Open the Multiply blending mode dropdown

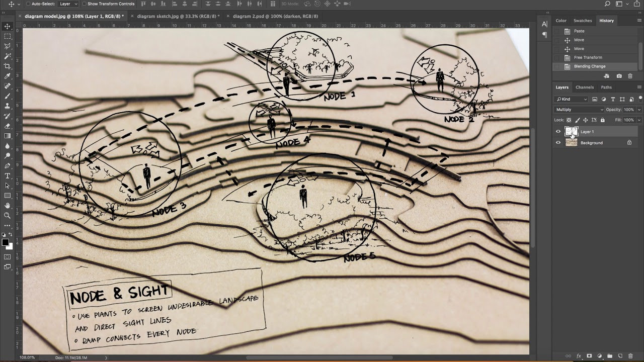(579, 110)
